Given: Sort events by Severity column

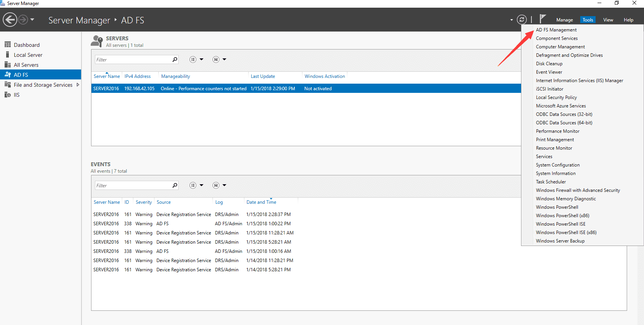Looking at the screenshot, I should pos(144,202).
